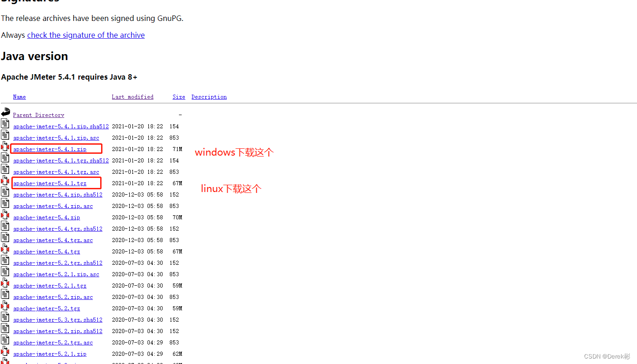
Task: Click the Parent Directory folder icon
Action: tap(5, 111)
